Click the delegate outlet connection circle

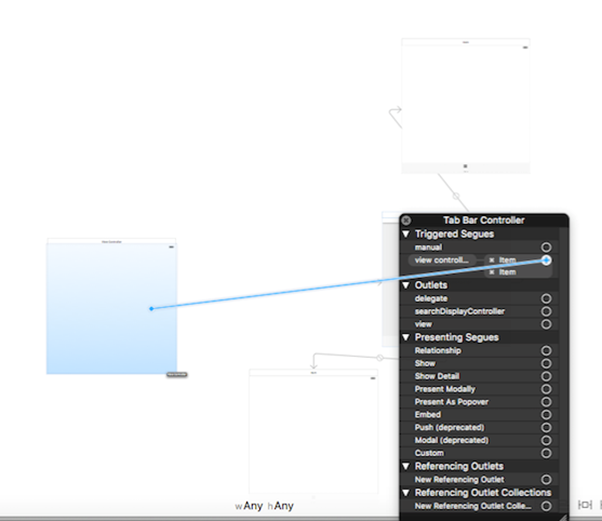[546, 299]
